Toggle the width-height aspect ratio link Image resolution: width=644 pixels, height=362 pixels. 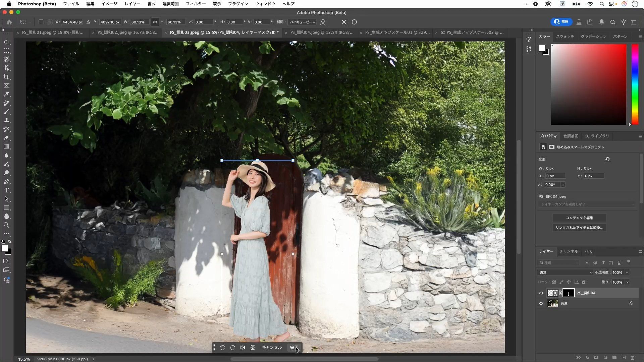pos(155,22)
